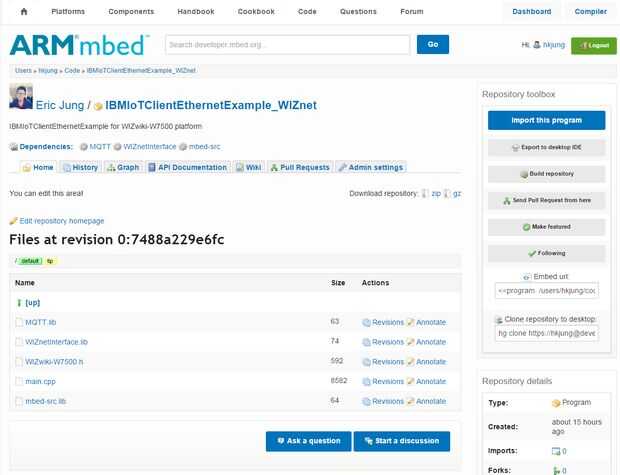This screenshot has width=620, height=475.
Task: Click the tip tag label
Action: [50, 261]
